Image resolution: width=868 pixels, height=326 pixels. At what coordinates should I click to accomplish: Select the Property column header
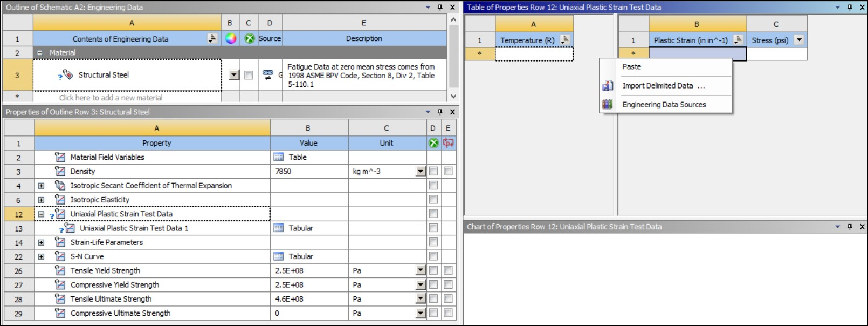152,143
